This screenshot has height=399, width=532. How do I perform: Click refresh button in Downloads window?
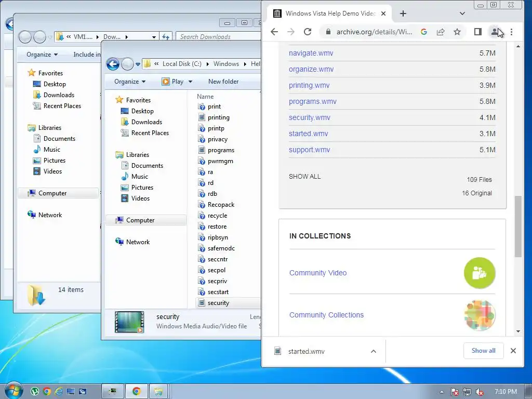tap(166, 37)
